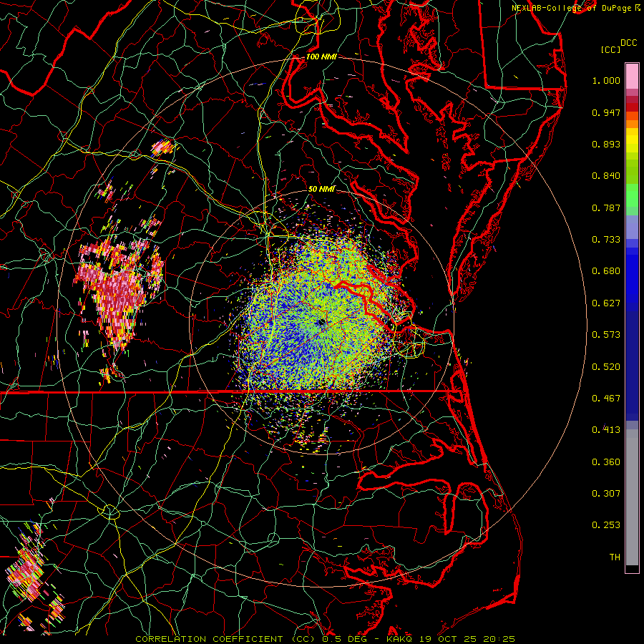The width and height of the screenshot is (644, 644).
Task: Click the bright green segment of color bar
Action: [632, 195]
